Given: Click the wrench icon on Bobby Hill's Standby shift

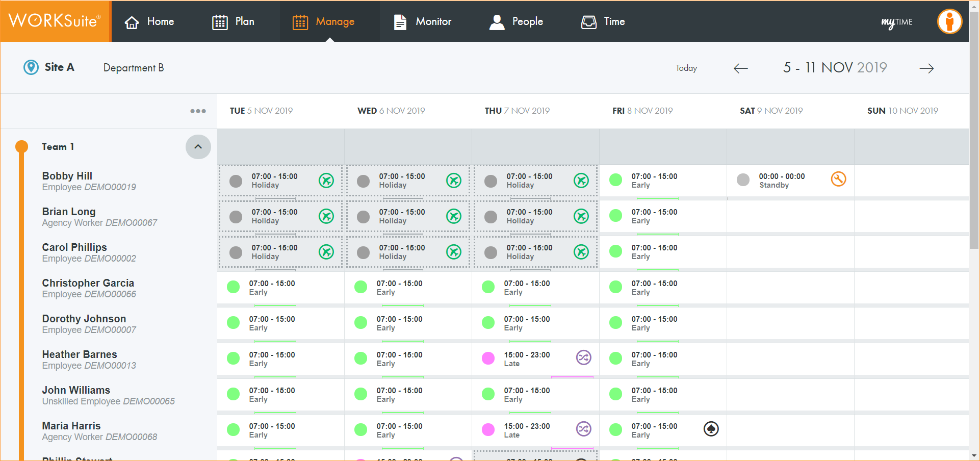Looking at the screenshot, I should (838, 179).
